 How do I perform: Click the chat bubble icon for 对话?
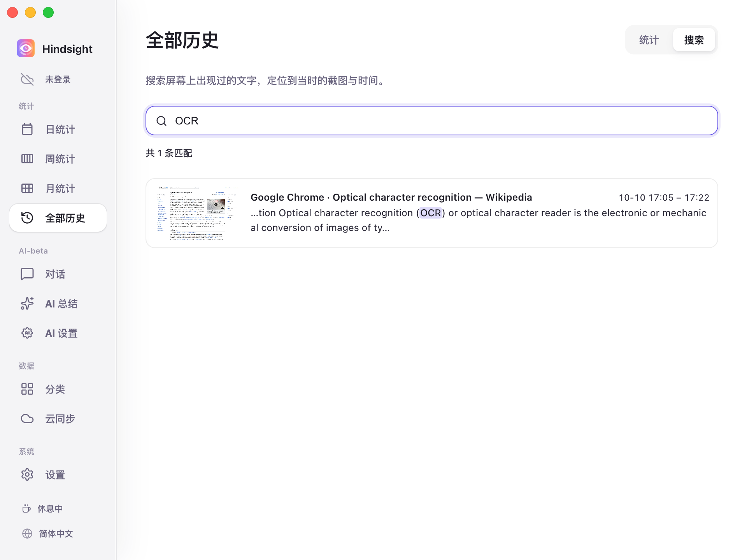click(27, 274)
